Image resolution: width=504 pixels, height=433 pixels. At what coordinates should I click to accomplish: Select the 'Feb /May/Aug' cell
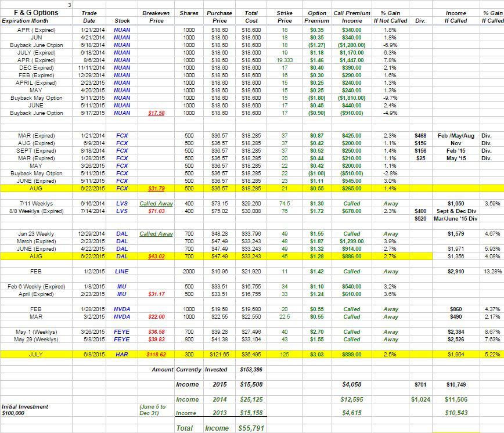pos(456,136)
